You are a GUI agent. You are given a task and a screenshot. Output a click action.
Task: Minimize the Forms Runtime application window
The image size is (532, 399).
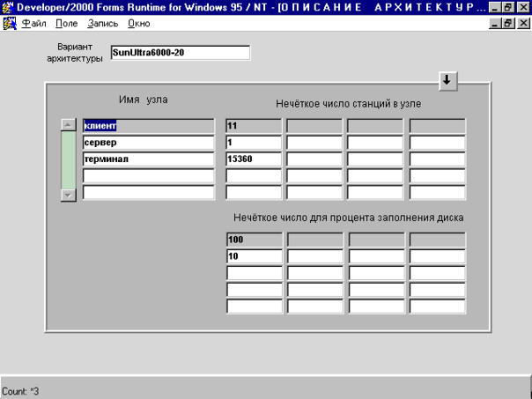[495, 7]
